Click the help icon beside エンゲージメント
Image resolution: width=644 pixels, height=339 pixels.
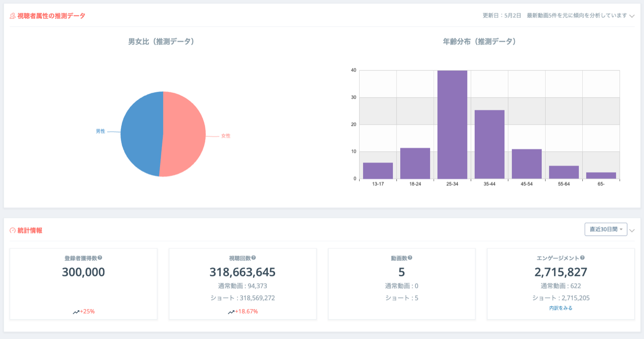coord(583,258)
